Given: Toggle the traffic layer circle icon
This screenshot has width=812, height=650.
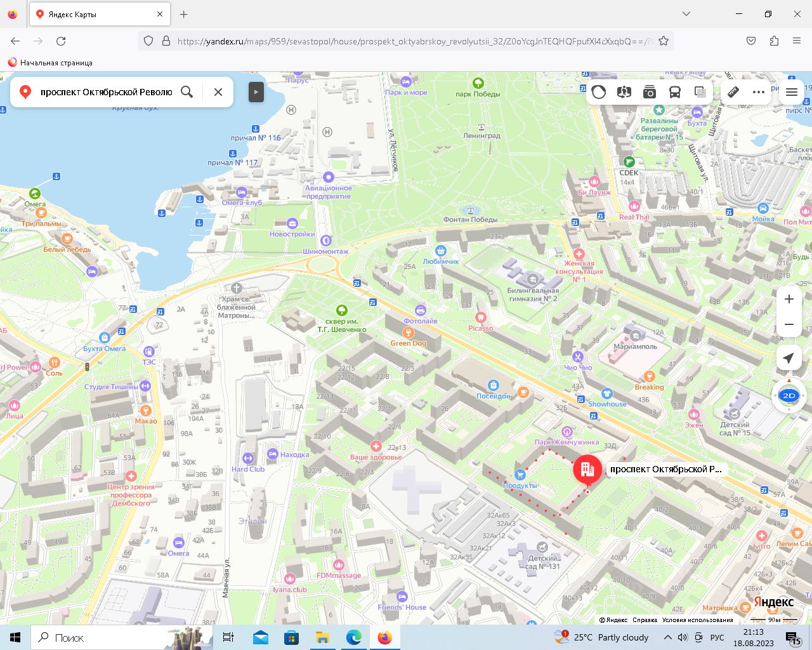Looking at the screenshot, I should [x=599, y=92].
